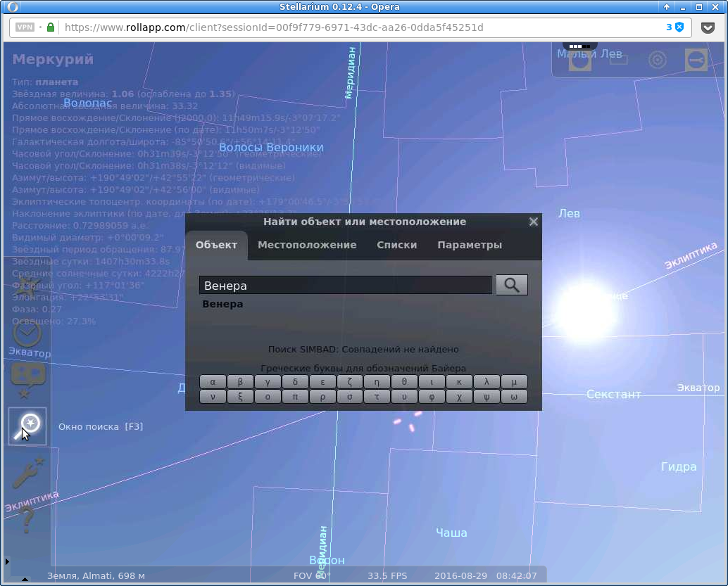This screenshot has height=586, width=728.
Task: Expand the bottom toolbar arrow
Action: click(25, 578)
